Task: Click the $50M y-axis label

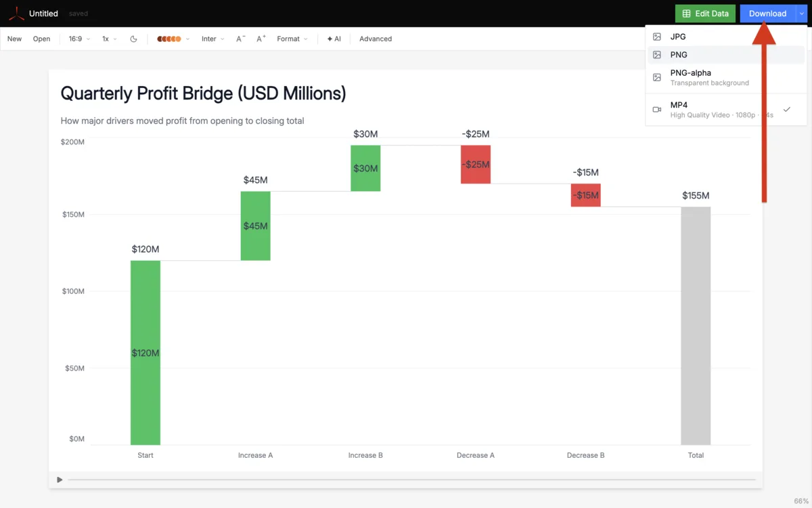Action: pyautogui.click(x=74, y=368)
